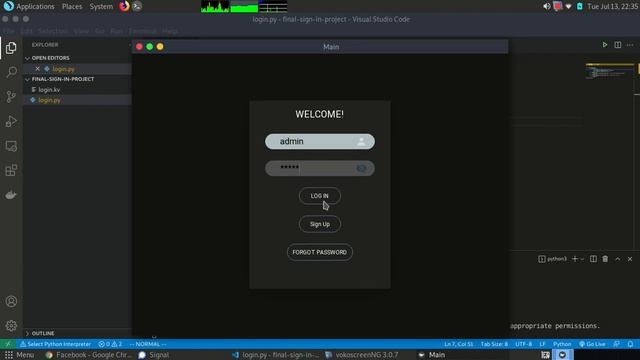The width and height of the screenshot is (640, 360).
Task: Open the Search view in activity bar
Action: 11,72
